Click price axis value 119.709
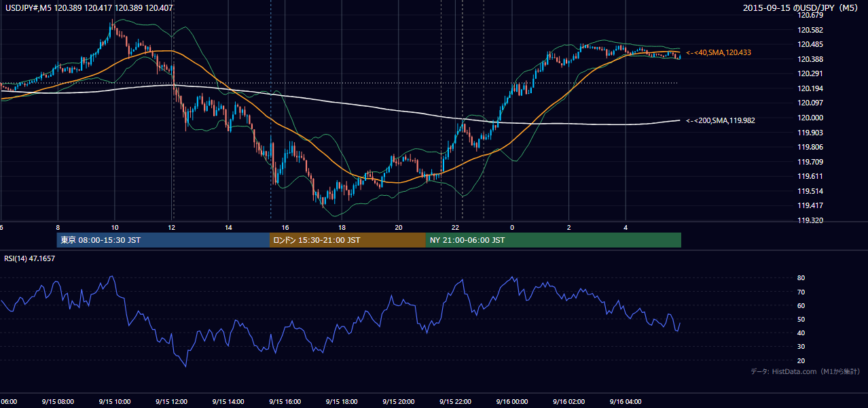 pyautogui.click(x=810, y=162)
